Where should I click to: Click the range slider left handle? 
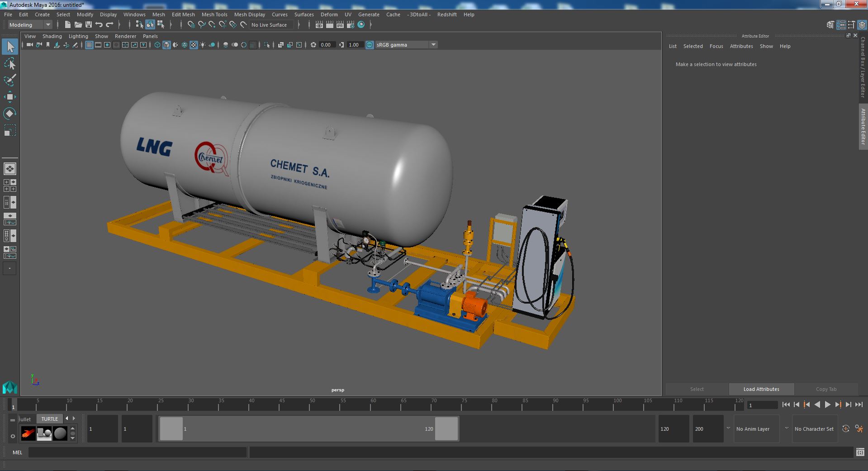(x=171, y=428)
